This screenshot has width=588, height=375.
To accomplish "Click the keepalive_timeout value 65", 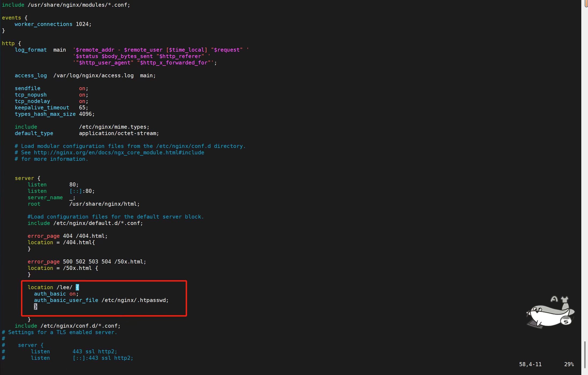I will [82, 108].
